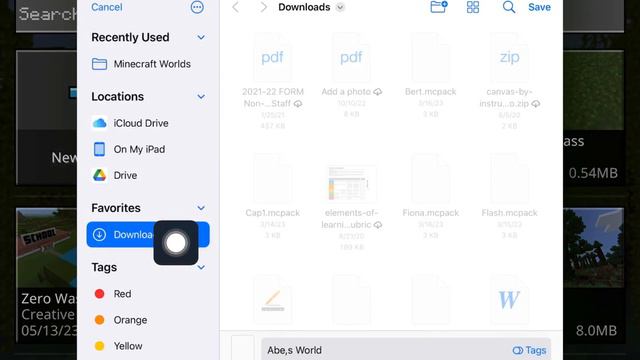The width and height of the screenshot is (640, 360).
Task: Tap the cloud icon on elements-of-learni file
Action: pos(378,225)
